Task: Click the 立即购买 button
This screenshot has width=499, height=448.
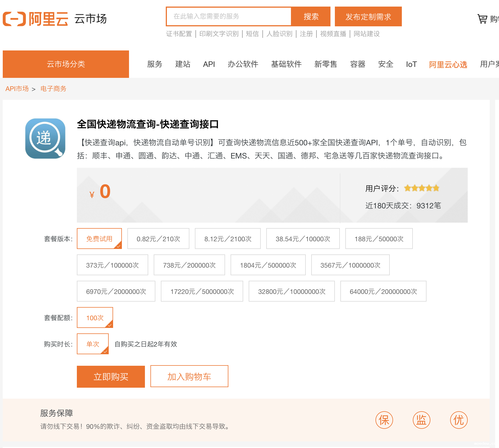Action: click(111, 377)
